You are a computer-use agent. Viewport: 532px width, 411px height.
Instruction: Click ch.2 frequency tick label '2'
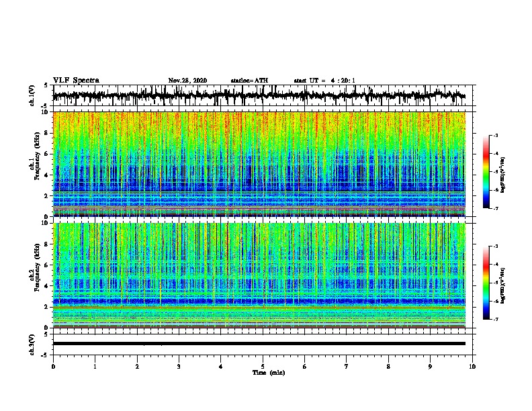tap(46, 307)
